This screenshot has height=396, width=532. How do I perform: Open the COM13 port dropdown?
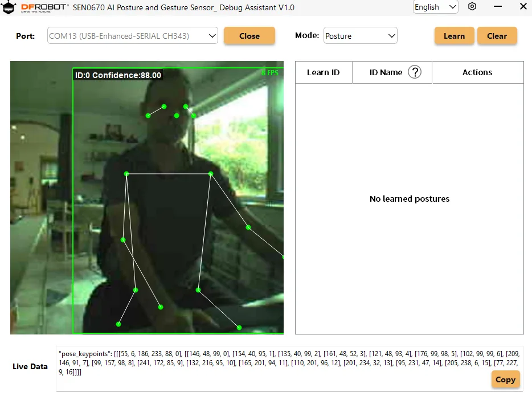133,36
